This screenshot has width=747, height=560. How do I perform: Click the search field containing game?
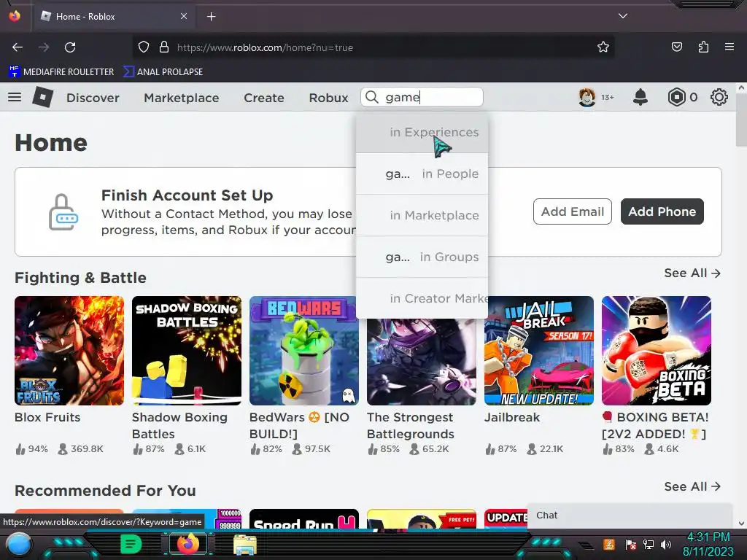click(x=422, y=97)
